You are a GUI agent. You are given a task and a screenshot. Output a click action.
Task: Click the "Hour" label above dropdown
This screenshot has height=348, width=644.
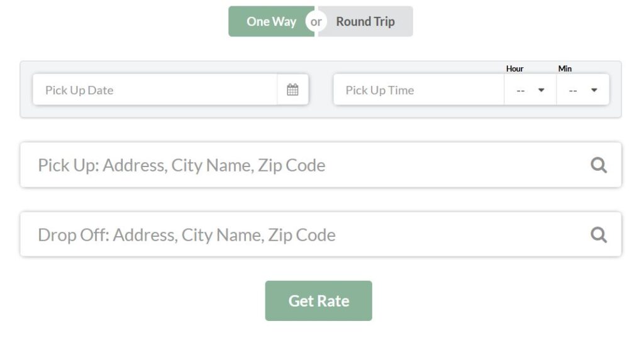(514, 68)
